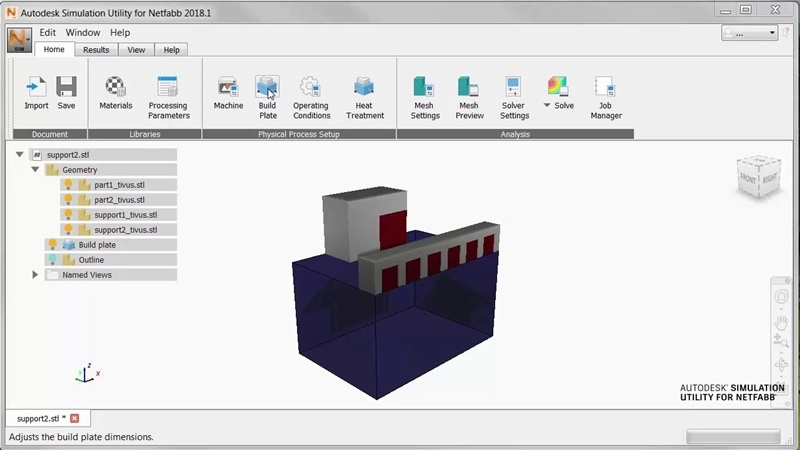Open the user account dropdown
Screen dimensions: 800x450
click(x=749, y=33)
